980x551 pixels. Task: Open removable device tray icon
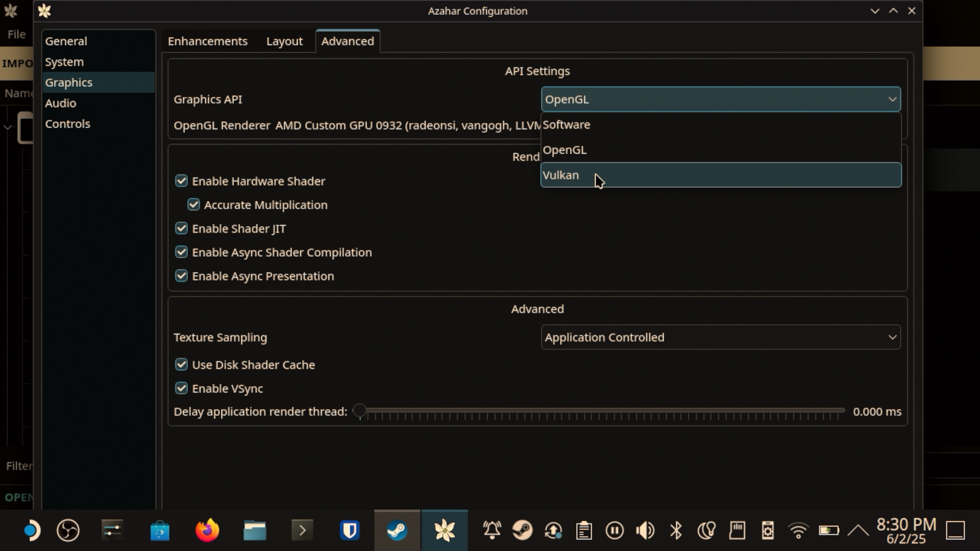point(768,531)
